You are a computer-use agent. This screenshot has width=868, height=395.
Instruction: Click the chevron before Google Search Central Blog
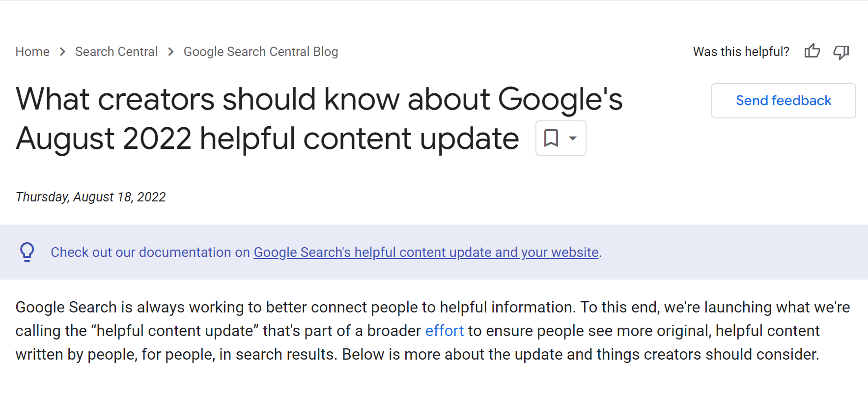point(170,52)
